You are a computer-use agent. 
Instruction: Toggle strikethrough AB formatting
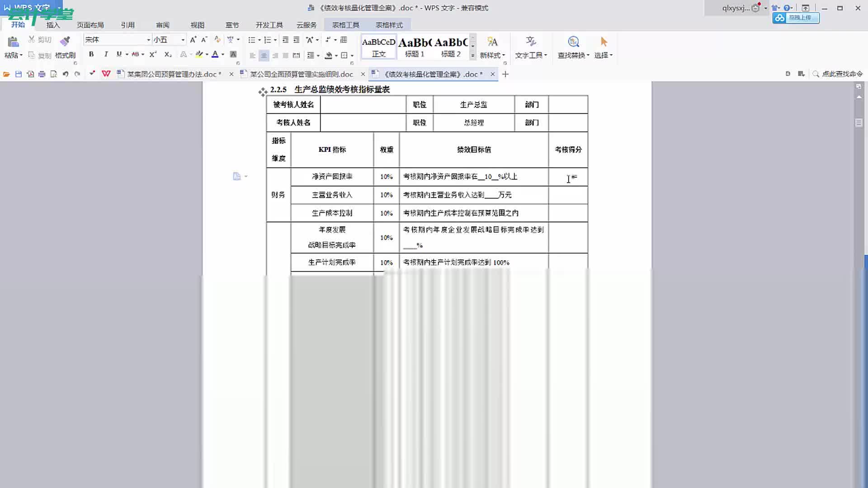coord(135,54)
